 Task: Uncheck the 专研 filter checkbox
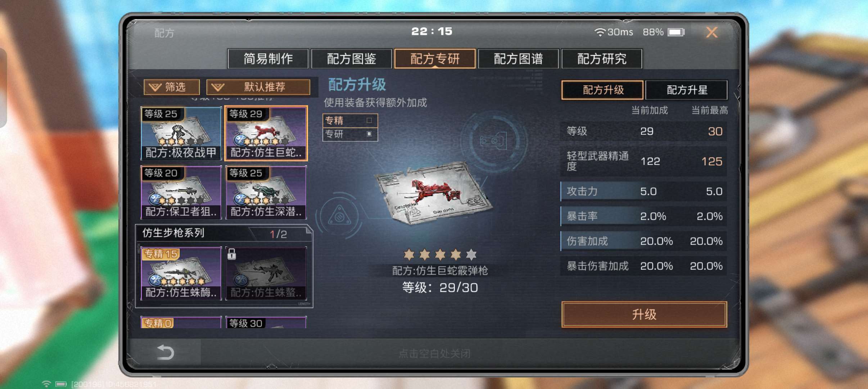(369, 134)
